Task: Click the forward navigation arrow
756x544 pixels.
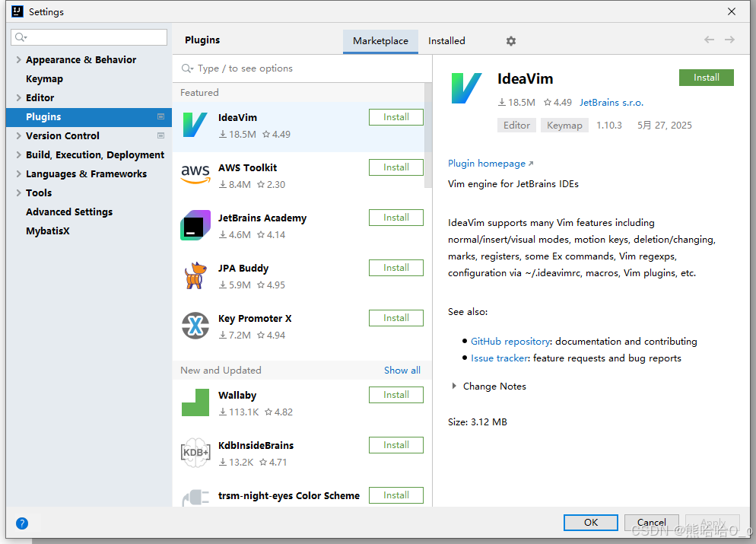Action: pos(729,40)
